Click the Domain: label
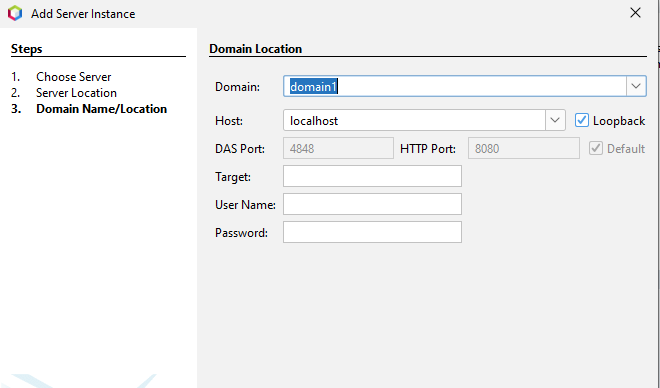This screenshot has width=660, height=388. pyautogui.click(x=237, y=87)
